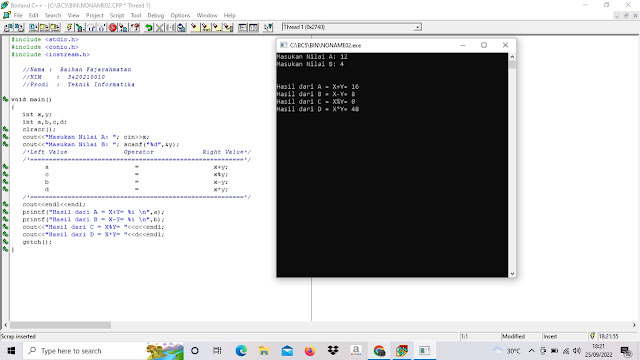
Task: Expand the Thread 1 dropdown arrow
Action: tap(418, 27)
